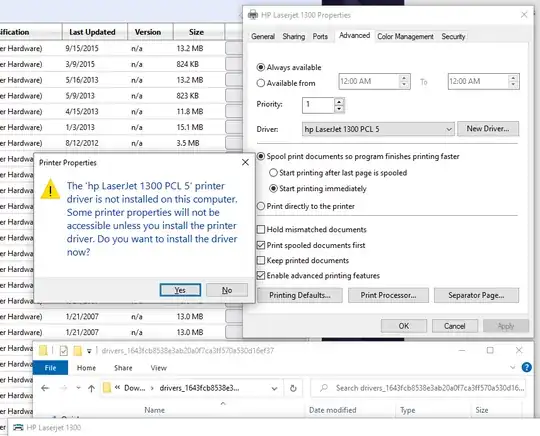Image resolution: width=540 pixels, height=436 pixels.
Task: Open the View ribbon tab in Explorer
Action: (158, 368)
